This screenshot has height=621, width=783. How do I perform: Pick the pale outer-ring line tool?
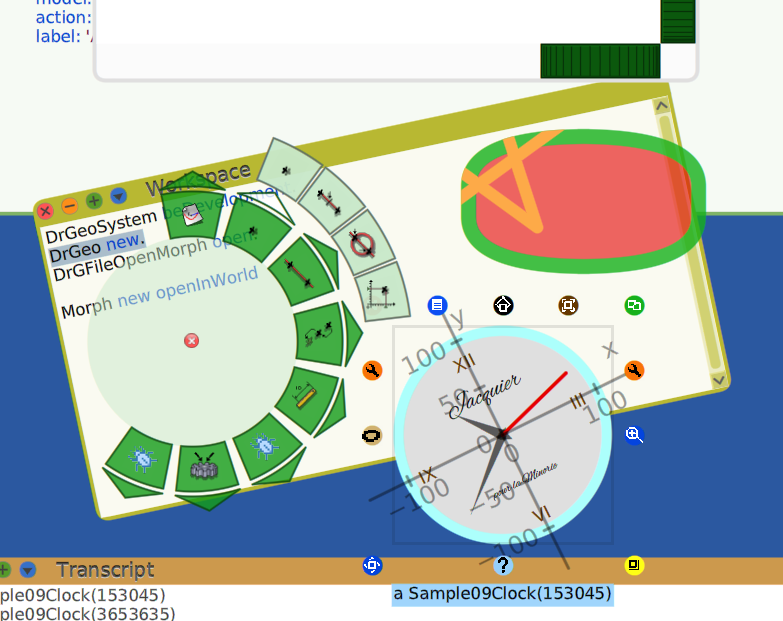(330, 202)
